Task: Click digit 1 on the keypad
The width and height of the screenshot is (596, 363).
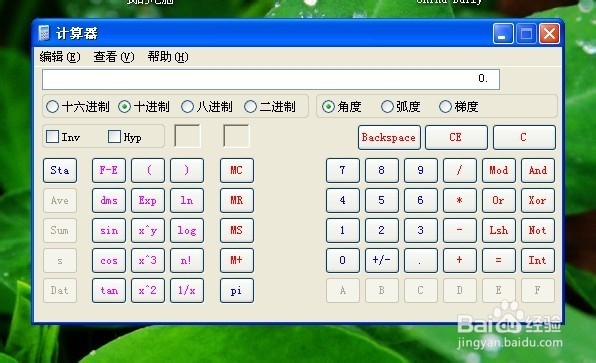Action: point(342,230)
